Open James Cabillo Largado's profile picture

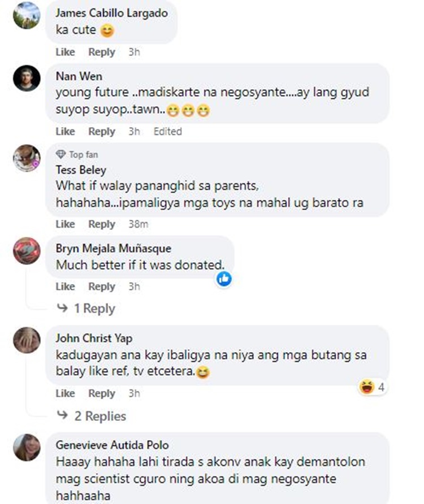click(x=27, y=15)
